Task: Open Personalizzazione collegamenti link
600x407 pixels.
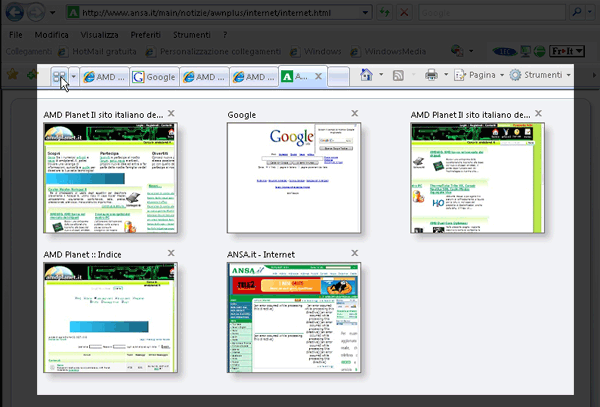Action: tap(214, 51)
